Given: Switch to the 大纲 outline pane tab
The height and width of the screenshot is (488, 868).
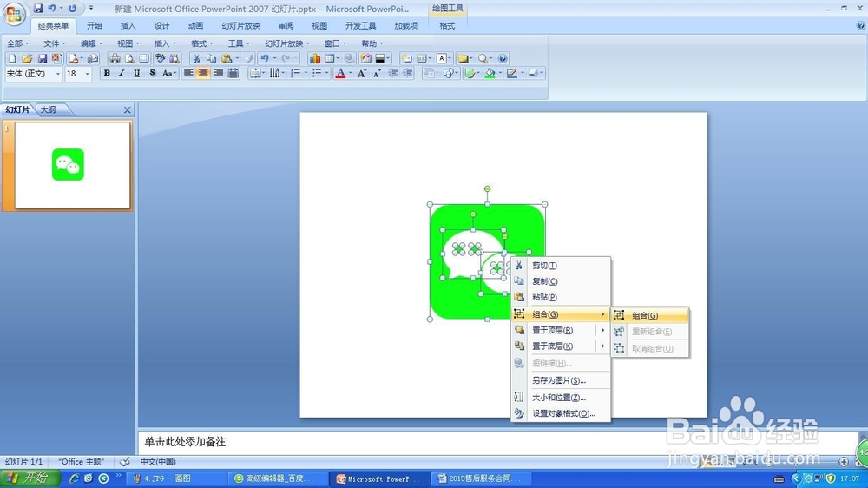Looking at the screenshot, I should click(x=48, y=109).
